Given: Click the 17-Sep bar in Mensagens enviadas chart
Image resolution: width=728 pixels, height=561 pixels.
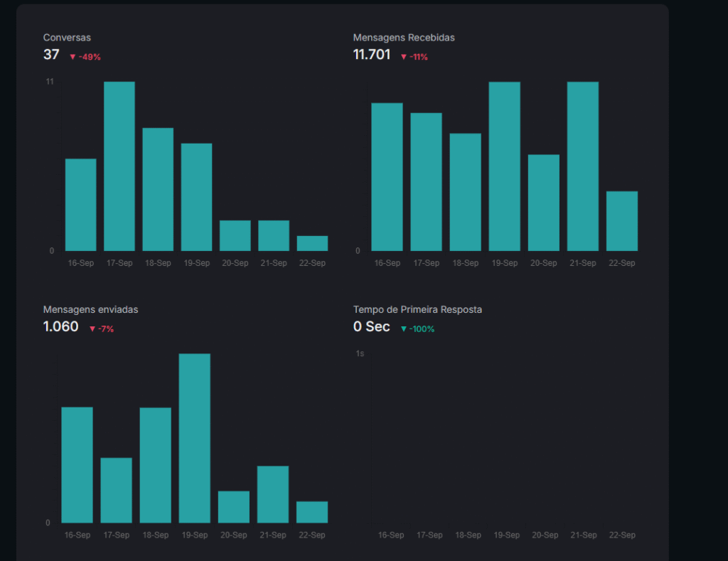Looking at the screenshot, I should click(116, 491).
